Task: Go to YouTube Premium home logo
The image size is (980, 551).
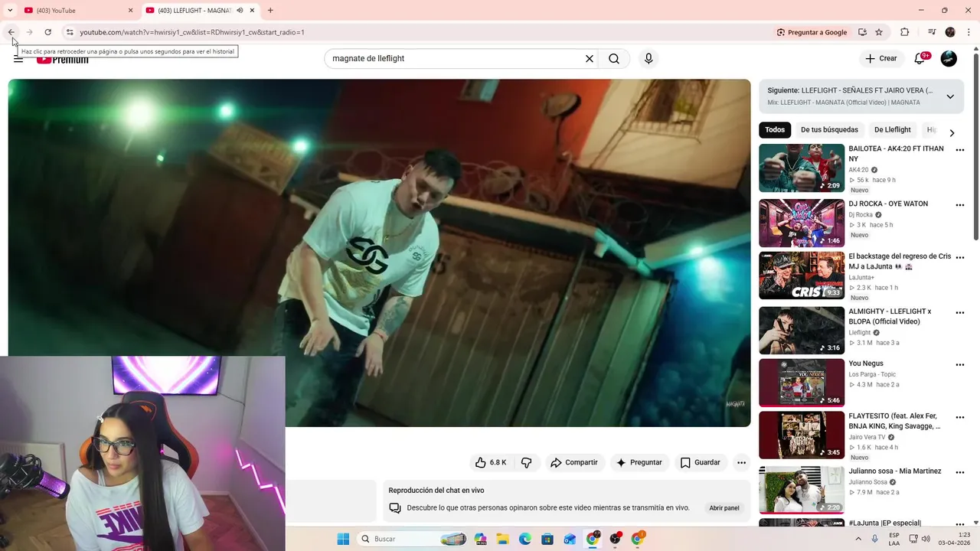Action: tap(63, 60)
